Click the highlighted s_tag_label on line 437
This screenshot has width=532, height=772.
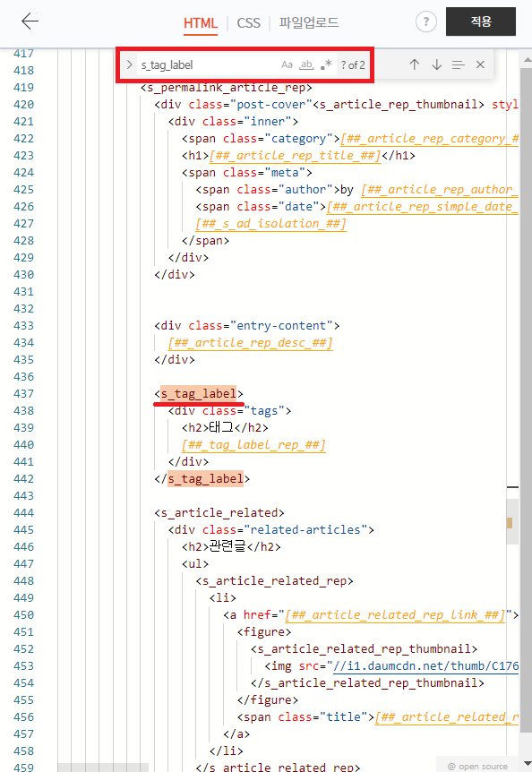click(x=198, y=394)
